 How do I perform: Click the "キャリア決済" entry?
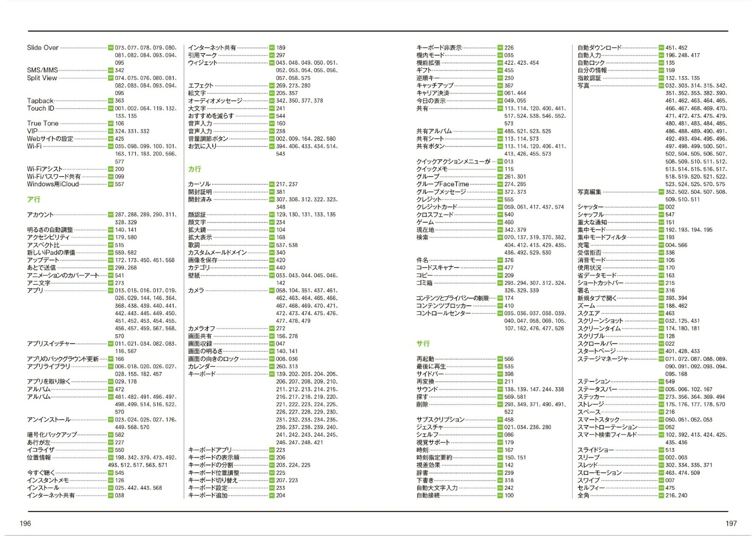tap(433, 93)
